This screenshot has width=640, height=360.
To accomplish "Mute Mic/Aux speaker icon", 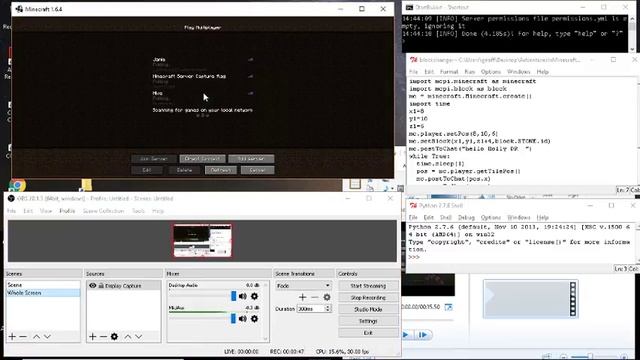I will point(243,318).
